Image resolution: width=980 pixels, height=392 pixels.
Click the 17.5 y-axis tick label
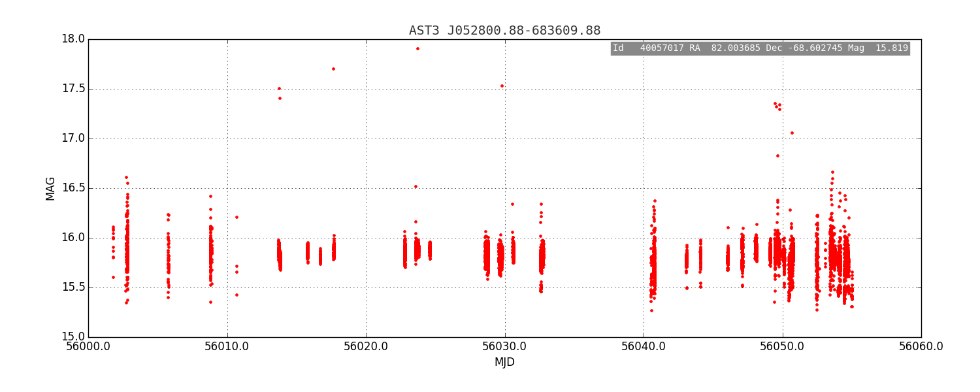(73, 89)
